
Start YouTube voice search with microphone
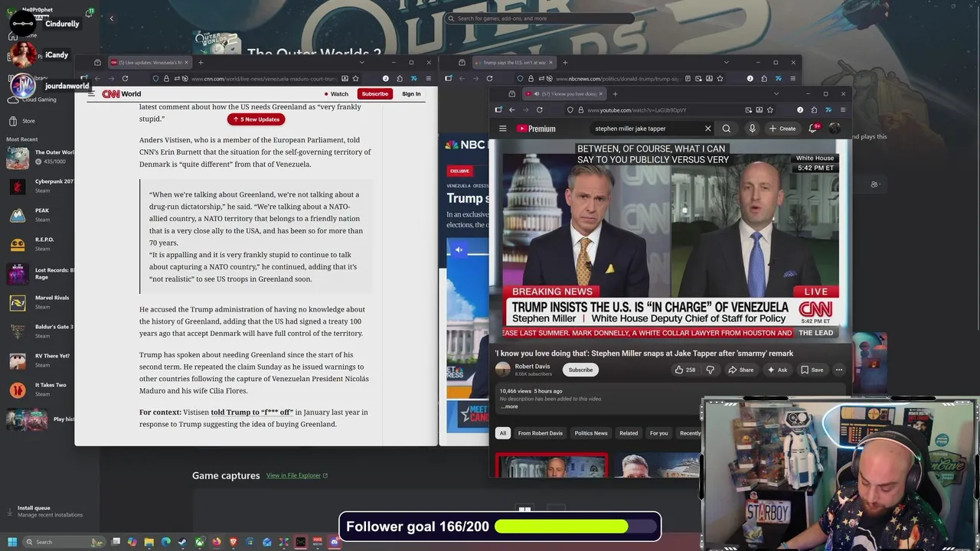pyautogui.click(x=752, y=129)
